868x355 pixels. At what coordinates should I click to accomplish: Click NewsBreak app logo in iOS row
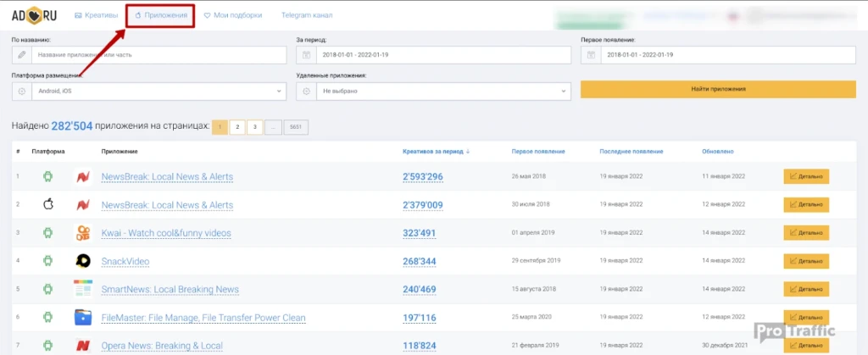[83, 204]
